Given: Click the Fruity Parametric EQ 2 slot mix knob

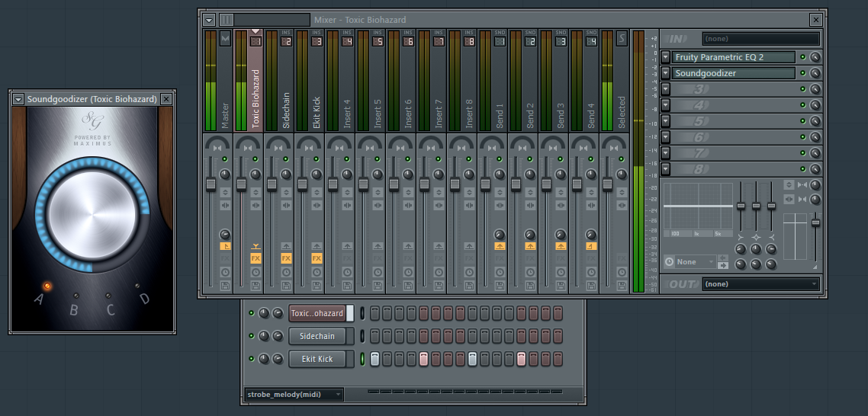Looking at the screenshot, I should coord(815,57).
